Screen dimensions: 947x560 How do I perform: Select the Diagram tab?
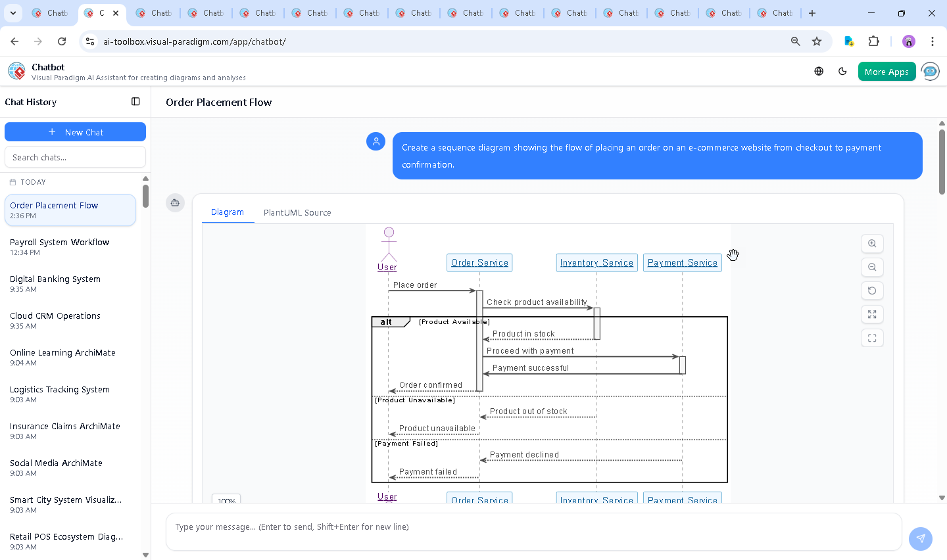(x=228, y=212)
